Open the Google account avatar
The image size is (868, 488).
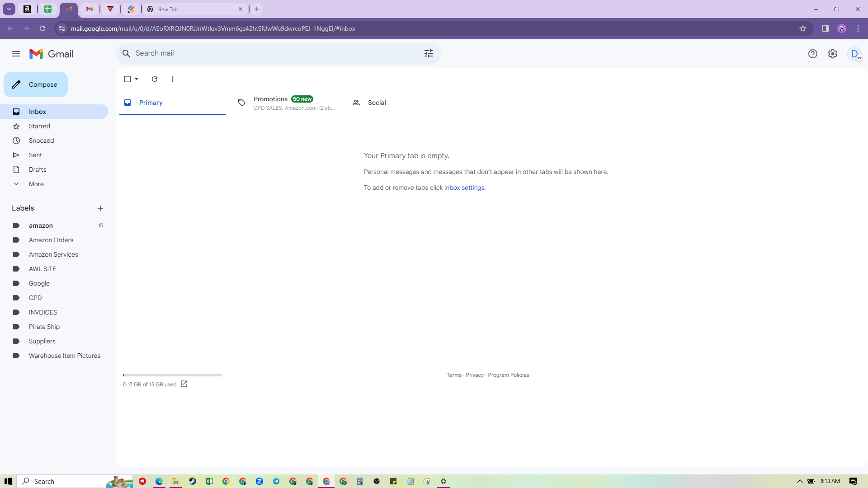pyautogui.click(x=855, y=54)
